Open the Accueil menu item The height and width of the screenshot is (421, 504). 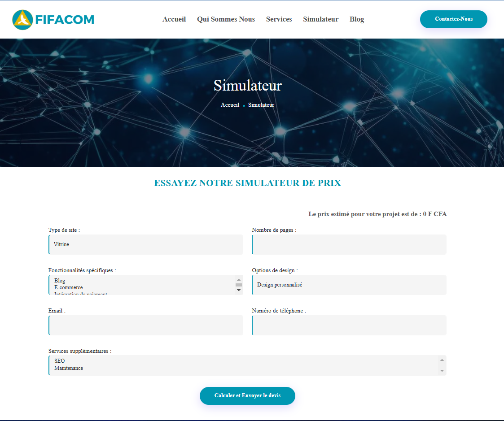pyautogui.click(x=174, y=19)
